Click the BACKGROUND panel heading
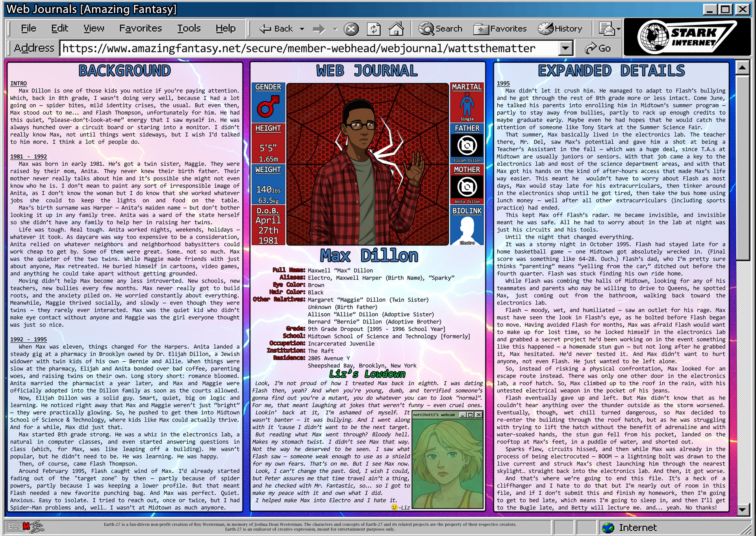The height and width of the screenshot is (536, 756). (124, 71)
